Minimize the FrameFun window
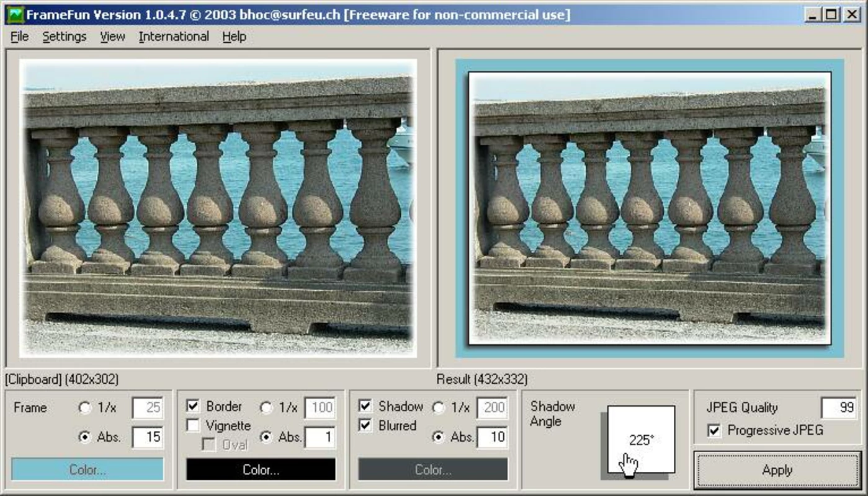The width and height of the screenshot is (868, 496). [814, 14]
